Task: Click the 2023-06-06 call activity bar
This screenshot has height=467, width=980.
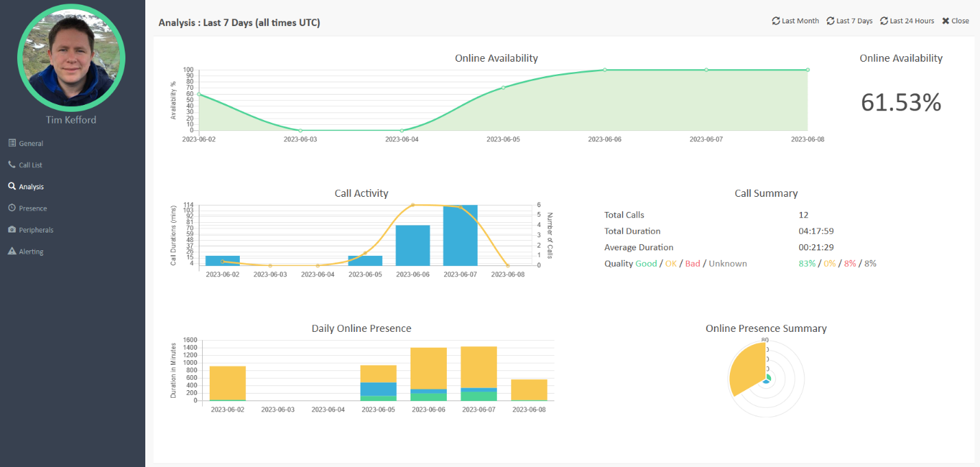Action: (x=413, y=245)
